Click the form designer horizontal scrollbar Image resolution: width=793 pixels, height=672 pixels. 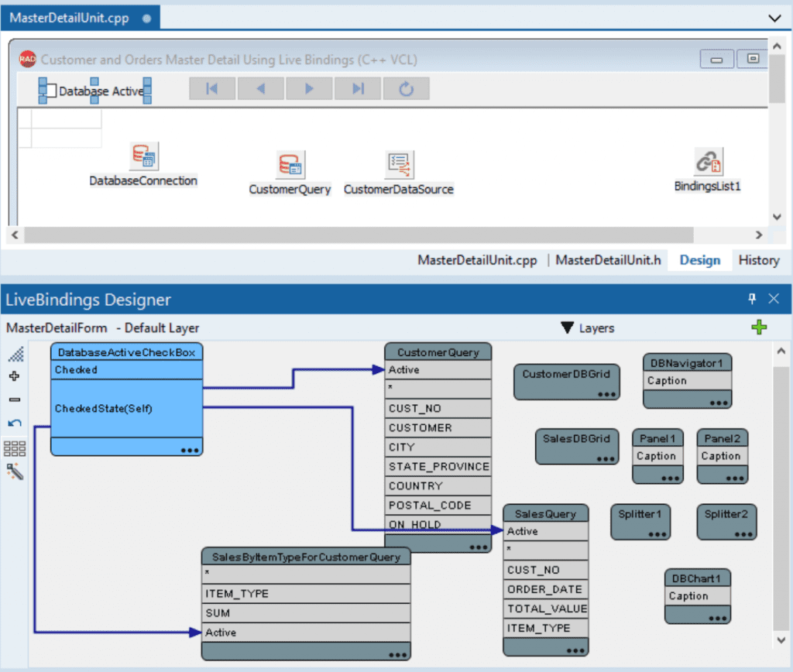point(359,235)
